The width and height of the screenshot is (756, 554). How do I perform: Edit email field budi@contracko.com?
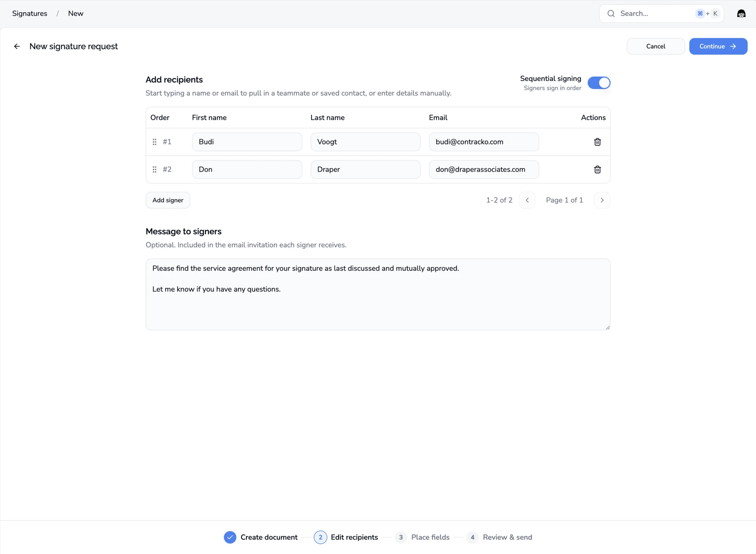(484, 142)
